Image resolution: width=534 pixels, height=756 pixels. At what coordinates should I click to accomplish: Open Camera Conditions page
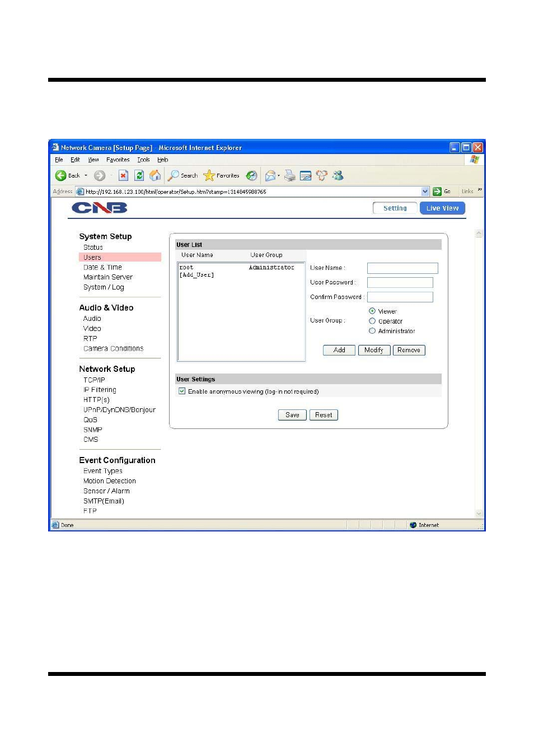(x=114, y=349)
